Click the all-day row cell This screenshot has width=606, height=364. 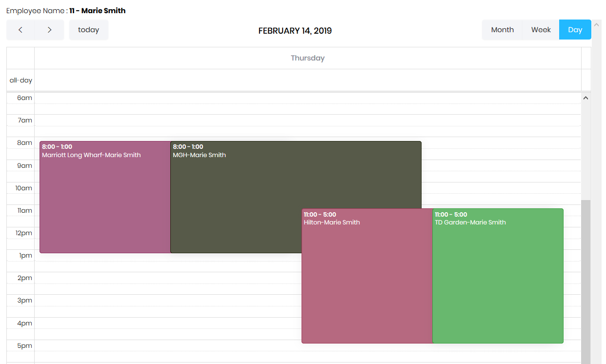click(x=307, y=80)
